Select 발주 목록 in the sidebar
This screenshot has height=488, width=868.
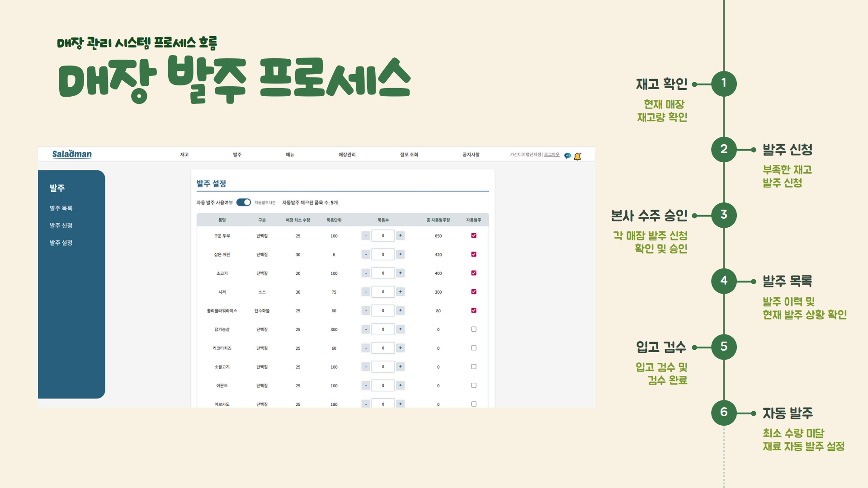pyautogui.click(x=61, y=208)
